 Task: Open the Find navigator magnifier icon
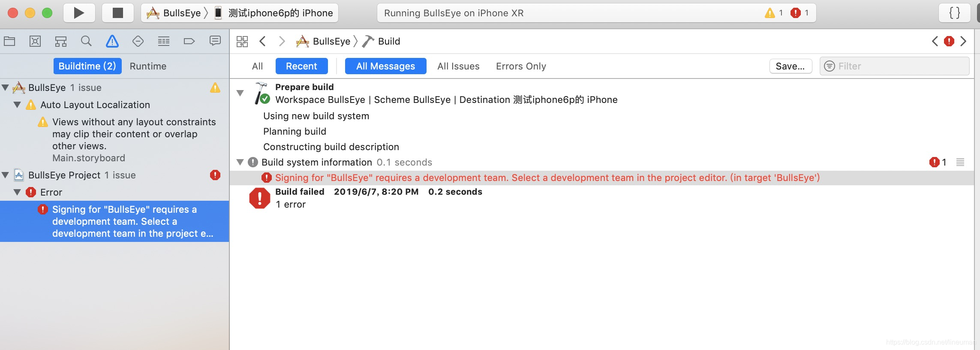[86, 41]
